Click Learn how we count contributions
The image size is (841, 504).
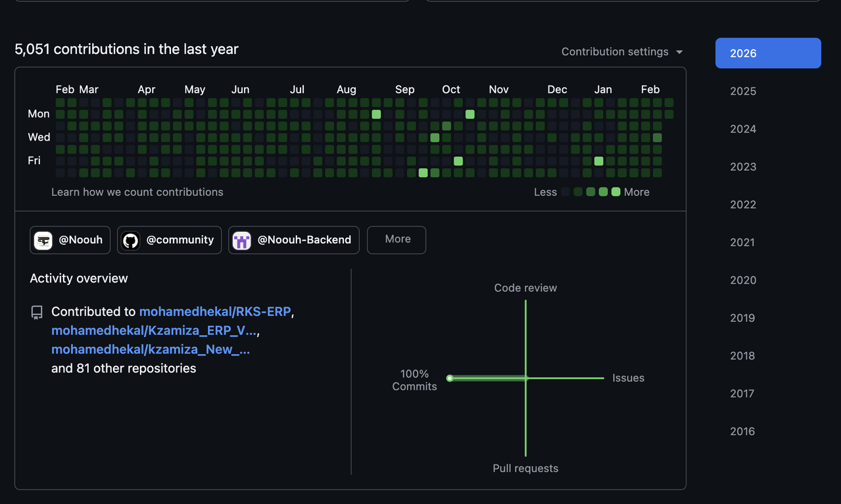click(x=137, y=191)
